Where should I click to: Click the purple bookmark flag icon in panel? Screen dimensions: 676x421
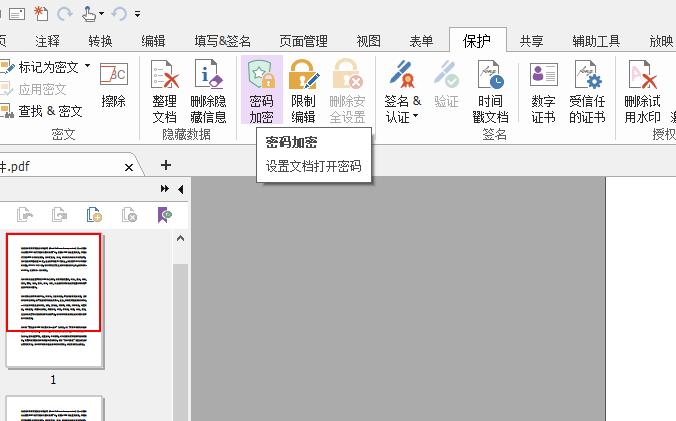pyautogui.click(x=164, y=214)
